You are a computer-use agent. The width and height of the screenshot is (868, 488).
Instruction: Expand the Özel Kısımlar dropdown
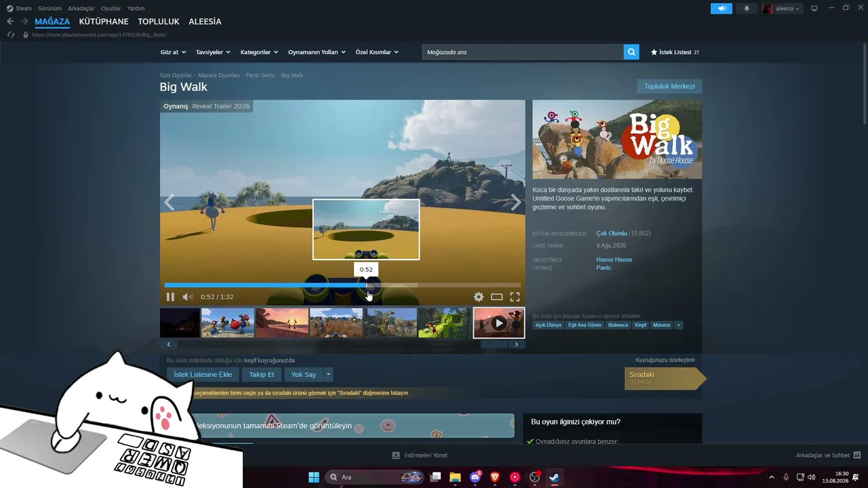pos(377,52)
